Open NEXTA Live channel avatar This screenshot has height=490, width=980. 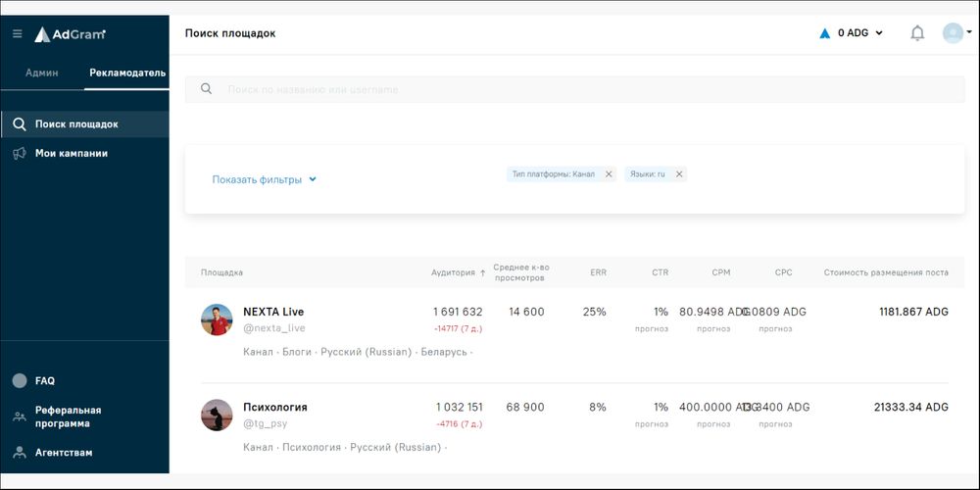coord(217,320)
